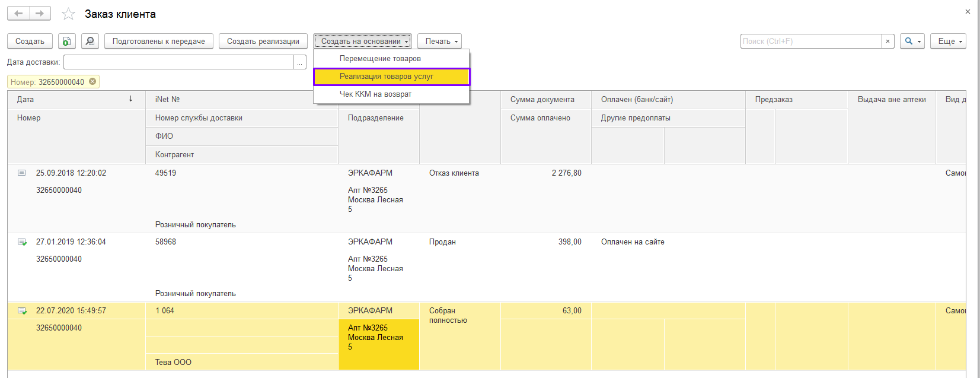Choose Реализация товаров услуг from menu
The height and width of the screenshot is (378, 980).
tap(387, 77)
